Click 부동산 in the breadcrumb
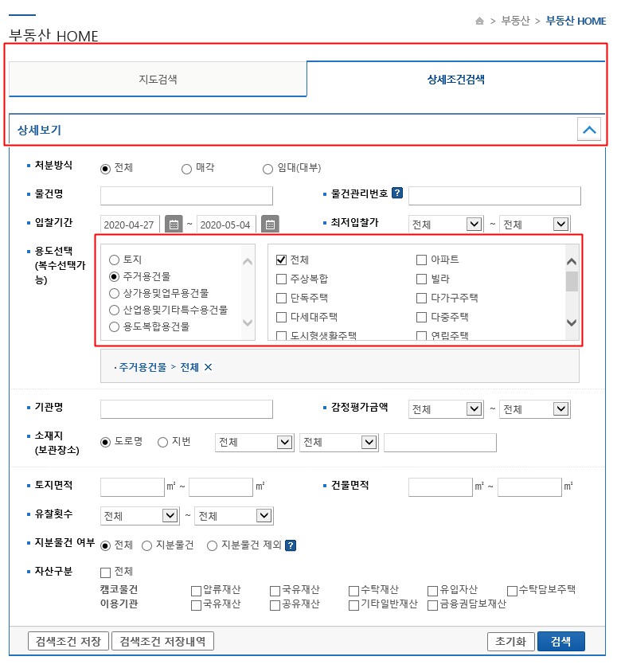617x672 pixels. [515, 21]
